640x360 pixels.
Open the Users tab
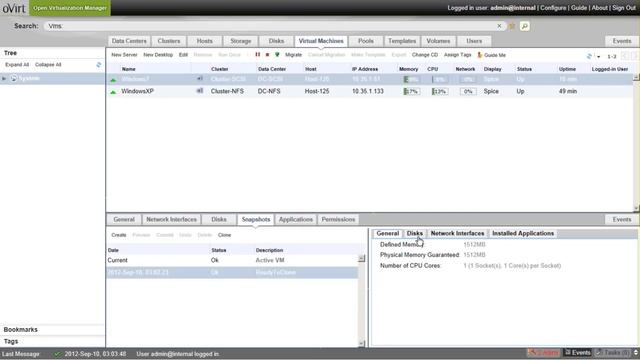474,41
